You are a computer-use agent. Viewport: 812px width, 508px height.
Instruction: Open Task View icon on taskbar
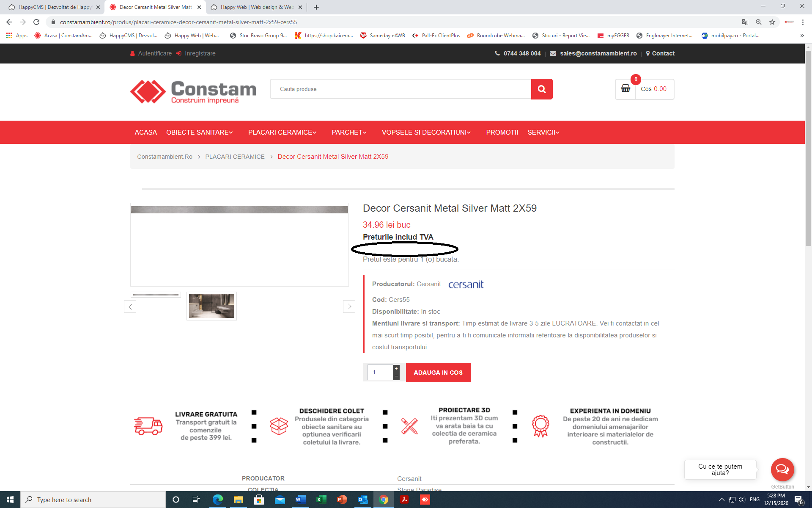[x=196, y=500]
